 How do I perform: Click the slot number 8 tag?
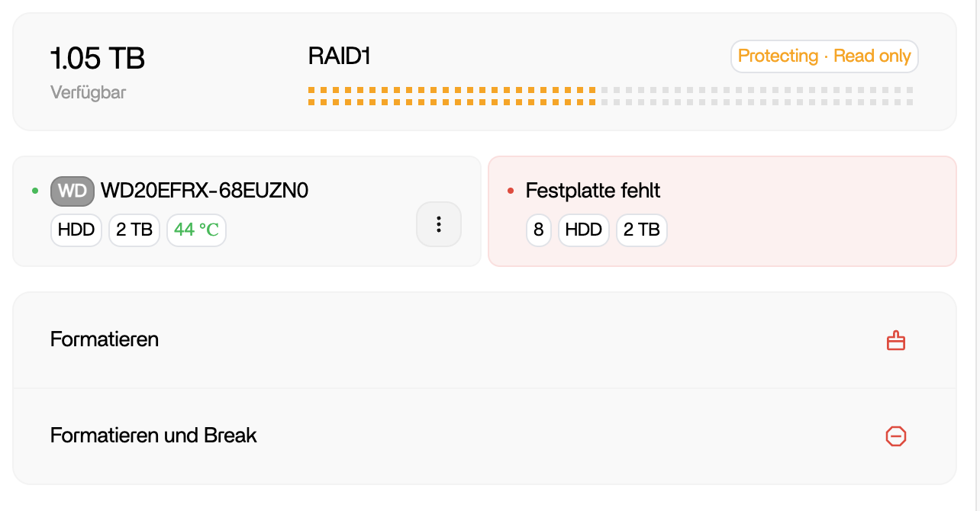pos(538,230)
